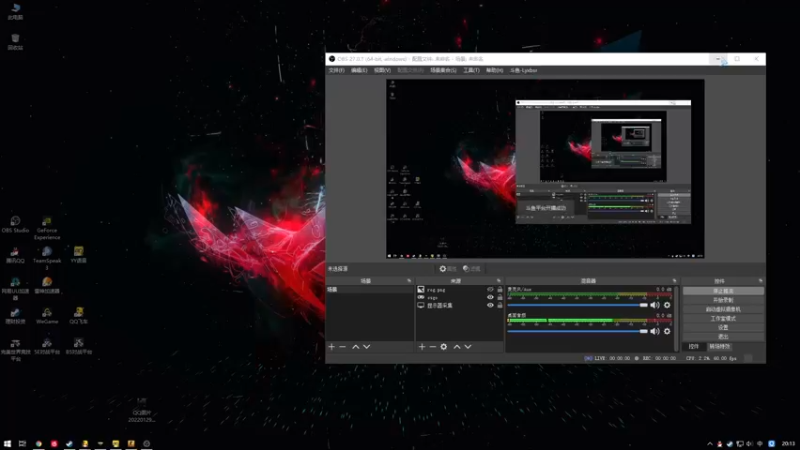Screen dimensions: 800x450
Task: Adjust the Mic/Aux volume slider
Action: click(578, 305)
